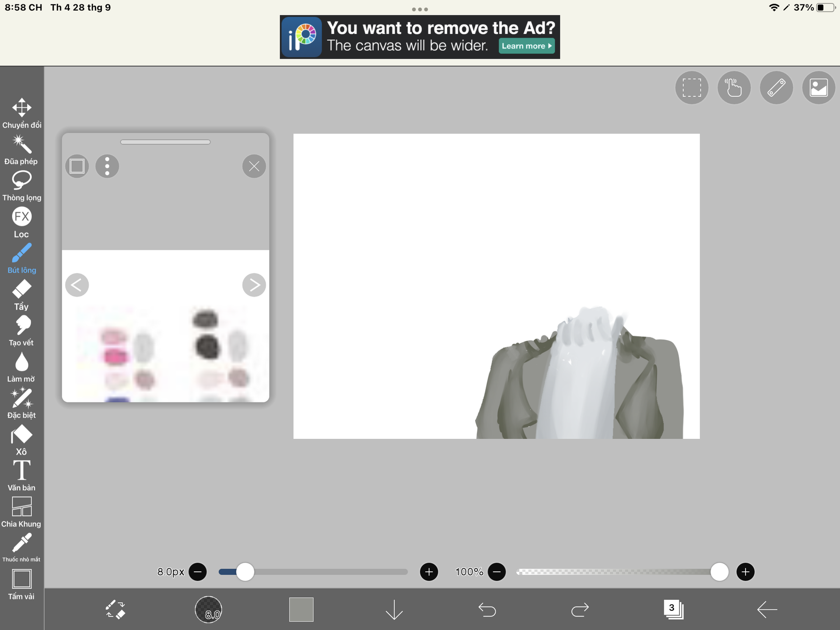Viewport: 840px width, 630px height.
Task: Select the Đũa phép magic wand tool
Action: pyautogui.click(x=21, y=150)
